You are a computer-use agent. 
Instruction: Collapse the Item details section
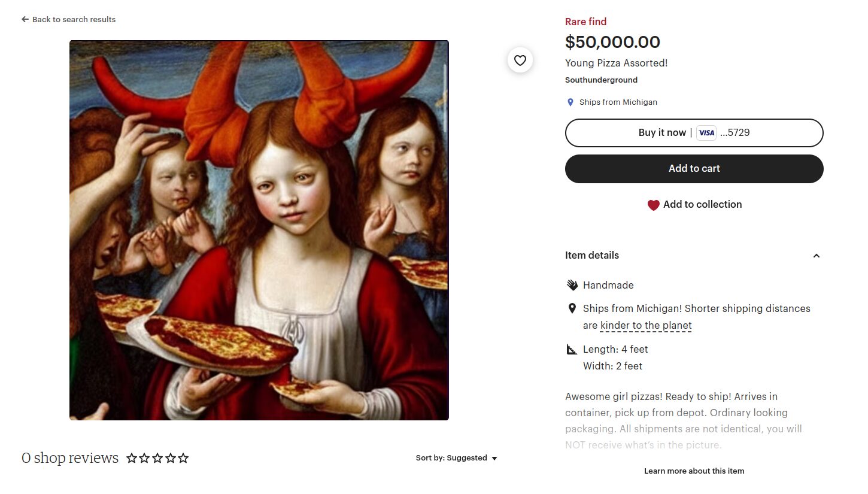point(816,256)
